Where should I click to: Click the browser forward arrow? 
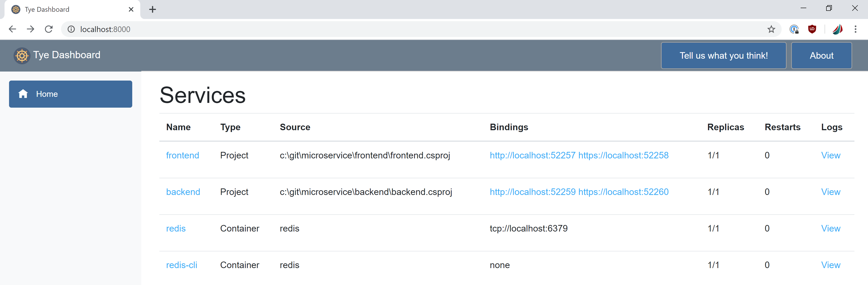31,29
